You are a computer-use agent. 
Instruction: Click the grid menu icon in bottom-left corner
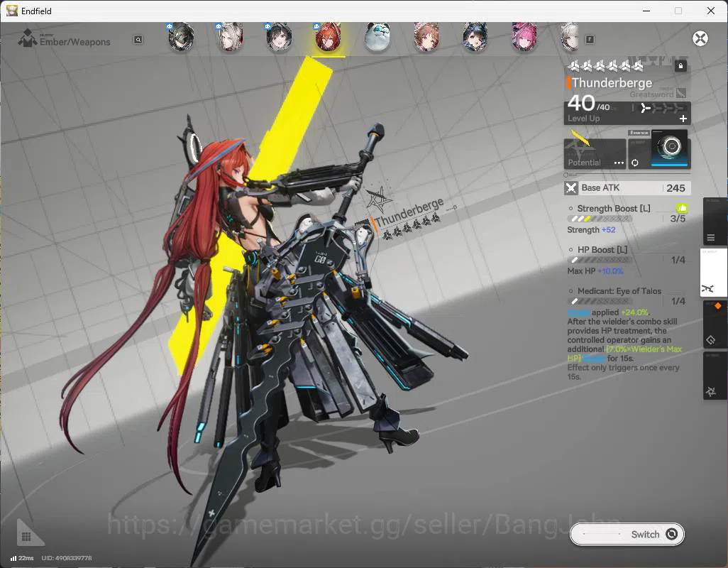(26, 537)
